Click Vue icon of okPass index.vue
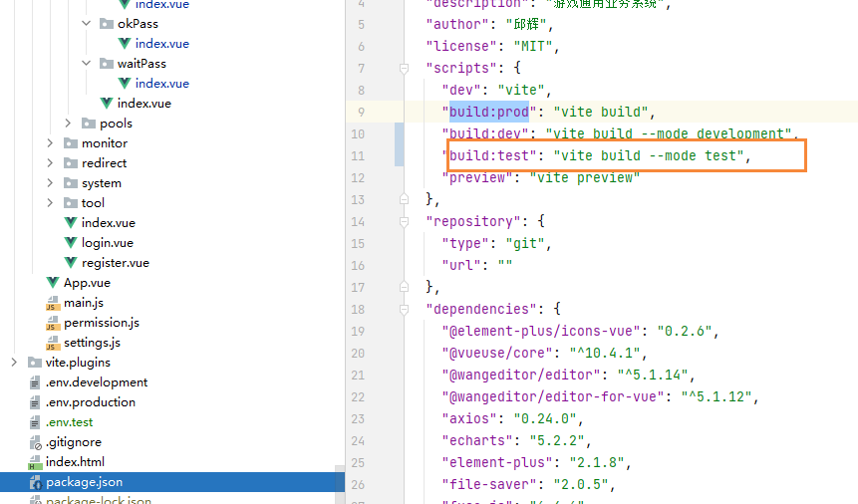Viewport: 858px width, 504px height. (125, 43)
